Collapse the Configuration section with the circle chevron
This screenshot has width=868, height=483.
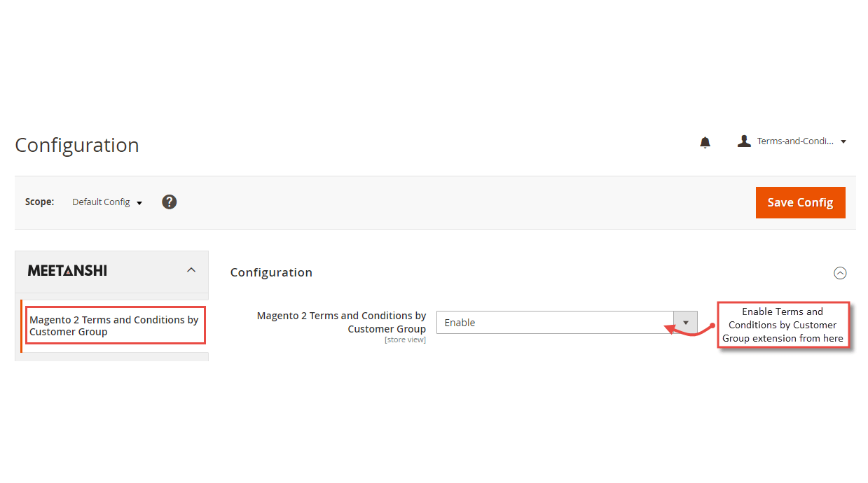click(840, 273)
